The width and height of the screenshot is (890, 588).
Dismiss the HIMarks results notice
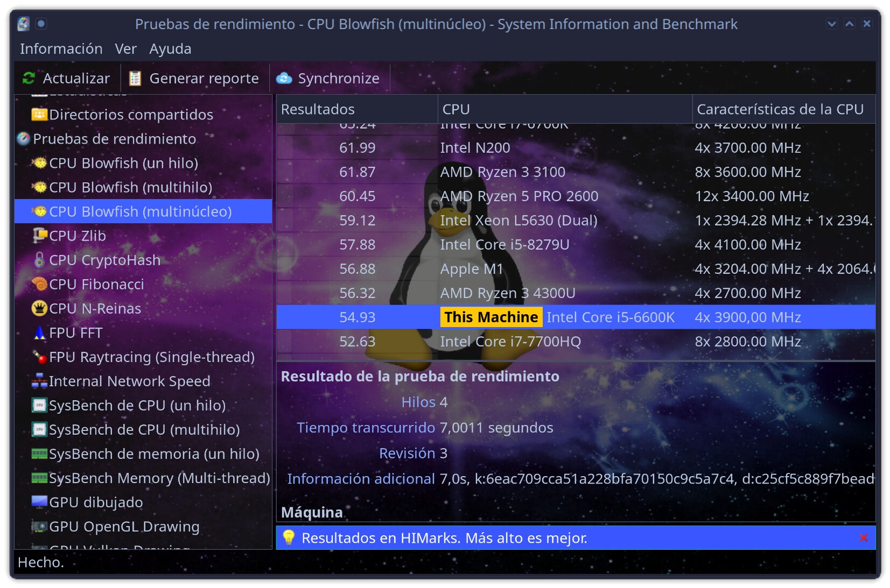coord(864,538)
